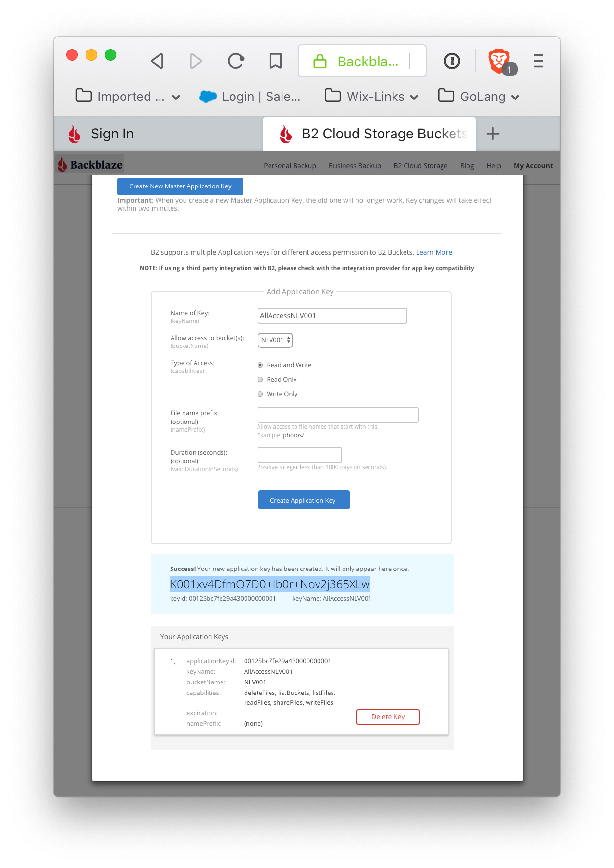Click the red Delete Key button
The image size is (614, 868).
point(388,717)
